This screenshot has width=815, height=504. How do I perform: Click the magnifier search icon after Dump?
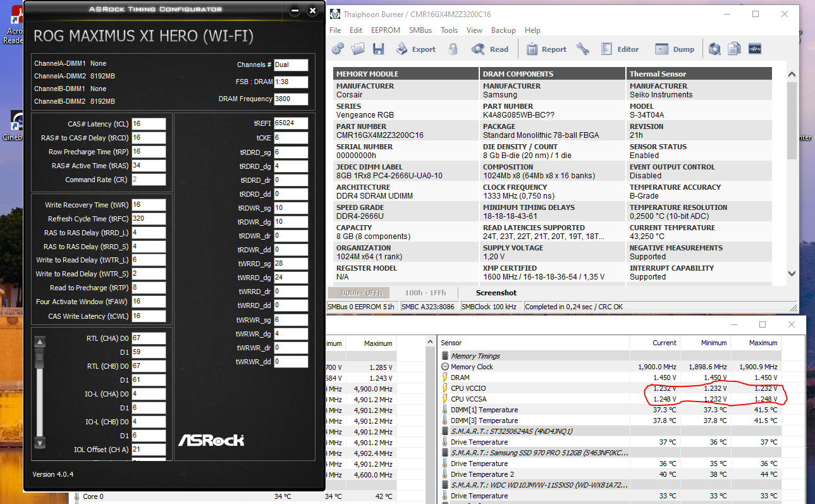click(x=714, y=49)
